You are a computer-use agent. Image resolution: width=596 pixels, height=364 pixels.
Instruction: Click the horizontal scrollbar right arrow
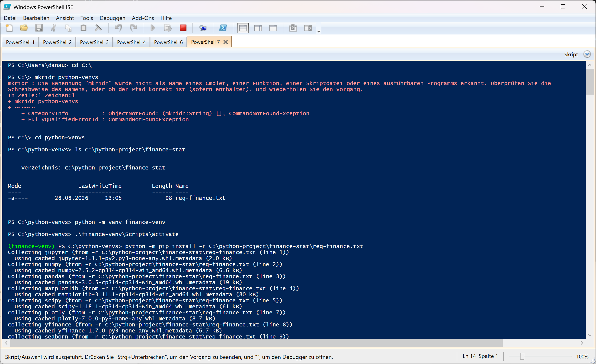tap(582, 343)
